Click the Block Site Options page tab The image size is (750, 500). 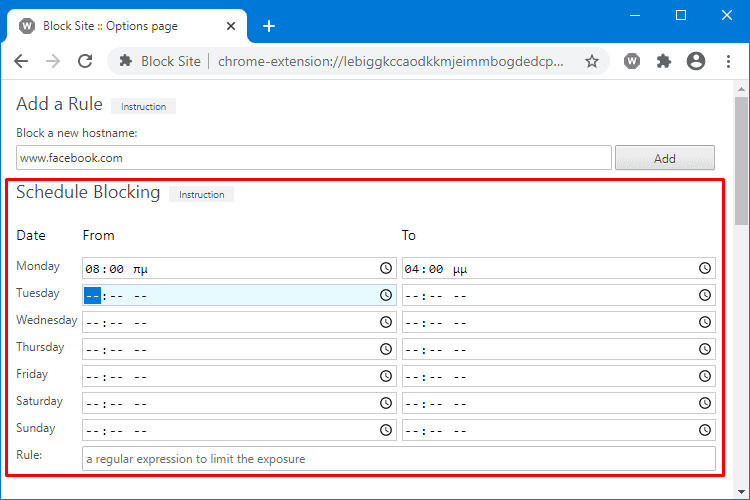pos(127,26)
